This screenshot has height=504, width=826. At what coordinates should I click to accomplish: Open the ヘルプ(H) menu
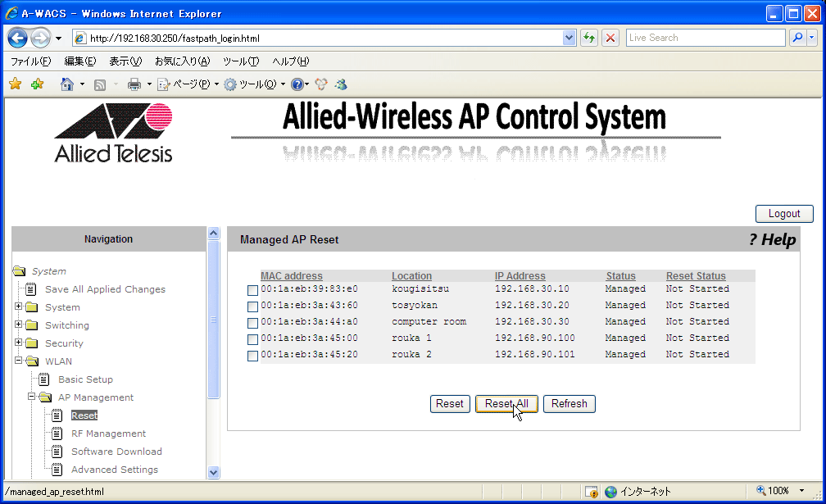tap(291, 61)
